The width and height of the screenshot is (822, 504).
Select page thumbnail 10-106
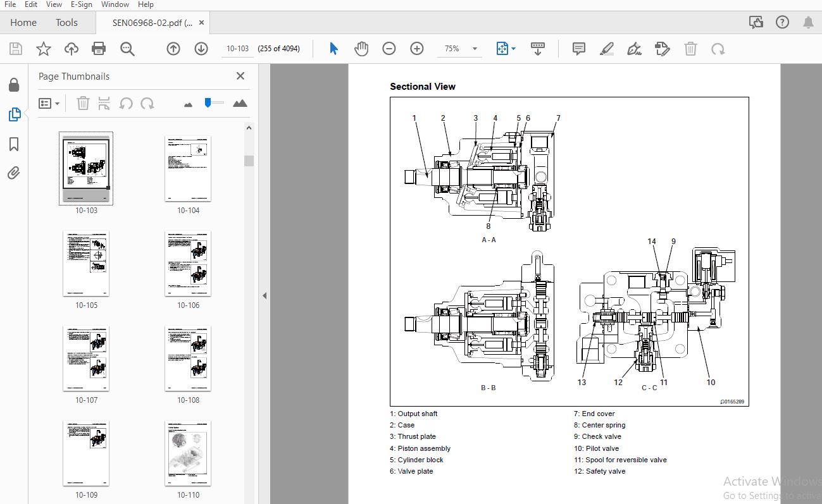pos(188,263)
